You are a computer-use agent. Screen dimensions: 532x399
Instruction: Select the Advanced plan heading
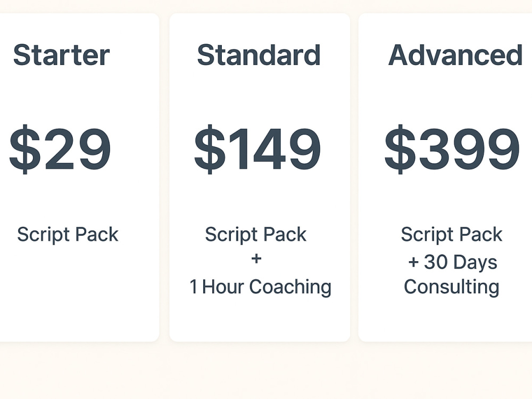[x=455, y=55]
